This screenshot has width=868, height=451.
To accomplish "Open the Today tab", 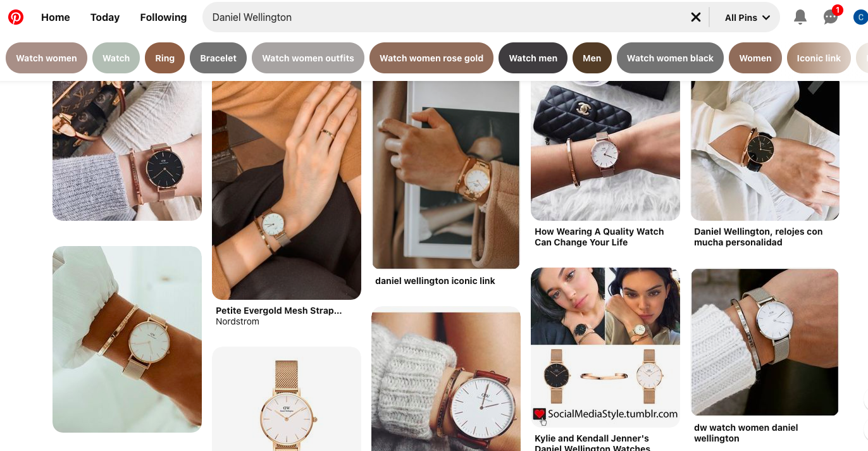I will pos(105,17).
